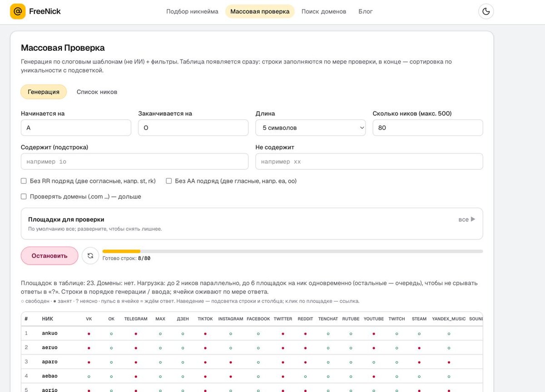This screenshot has width=545, height=392.
Task: Click the FreeNick @ logo icon
Action: (18, 11)
